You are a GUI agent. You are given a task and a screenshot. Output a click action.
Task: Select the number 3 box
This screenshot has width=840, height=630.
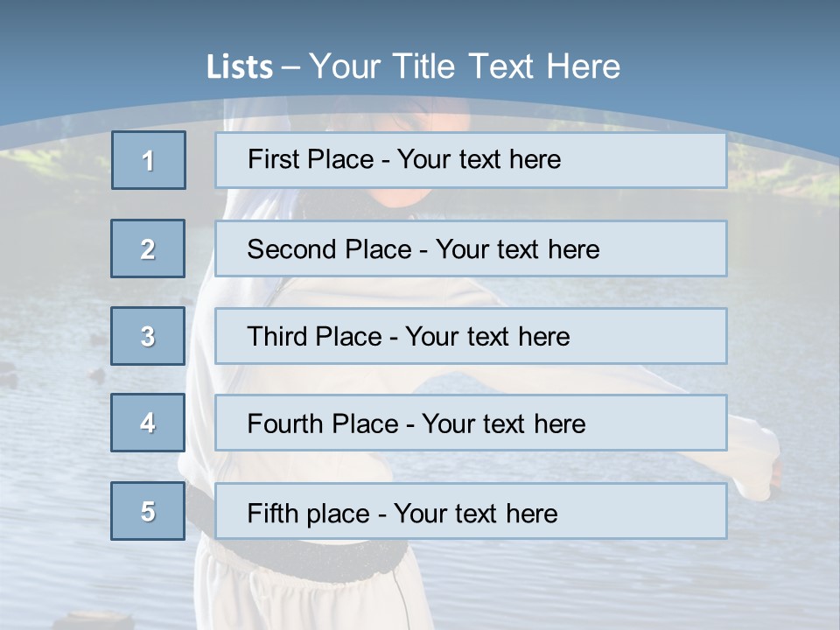148,336
